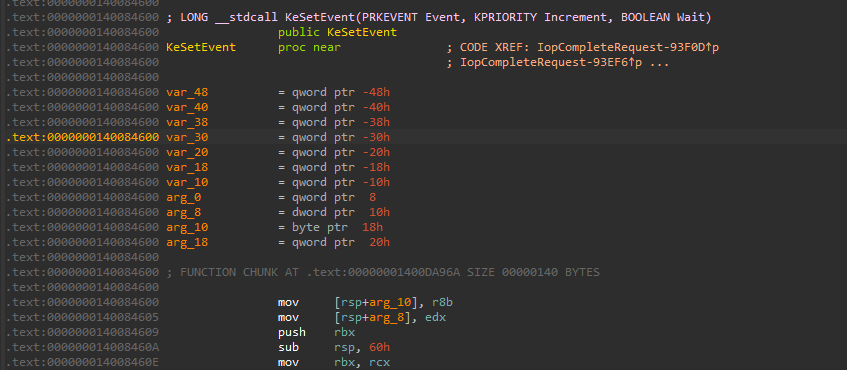This screenshot has width=847, height=370.
Task: Click the var_20 variable name
Action: [x=187, y=152]
